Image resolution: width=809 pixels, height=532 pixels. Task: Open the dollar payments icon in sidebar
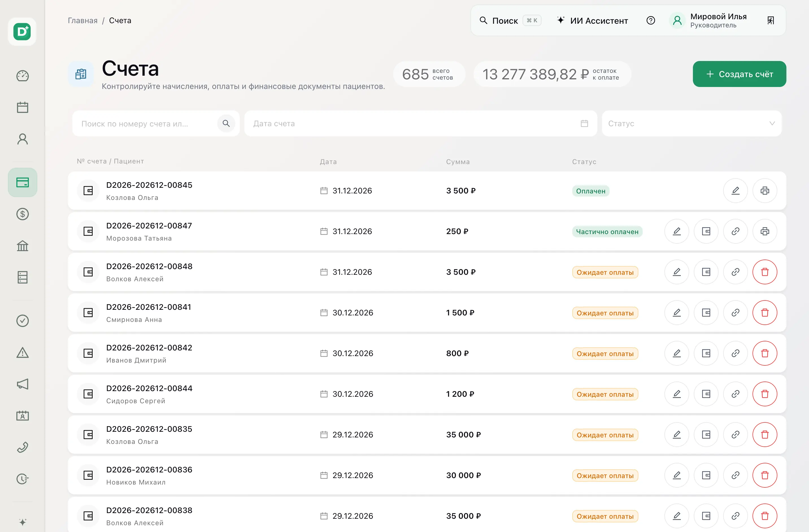(22, 214)
